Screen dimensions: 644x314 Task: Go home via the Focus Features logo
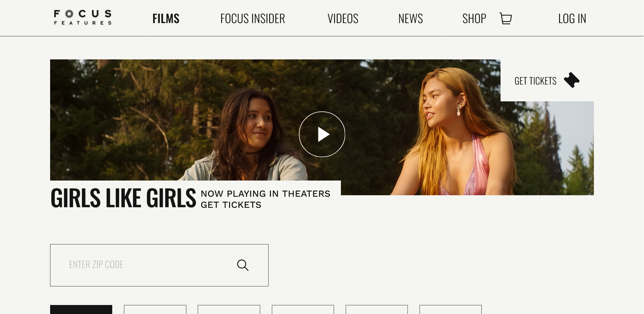click(83, 17)
